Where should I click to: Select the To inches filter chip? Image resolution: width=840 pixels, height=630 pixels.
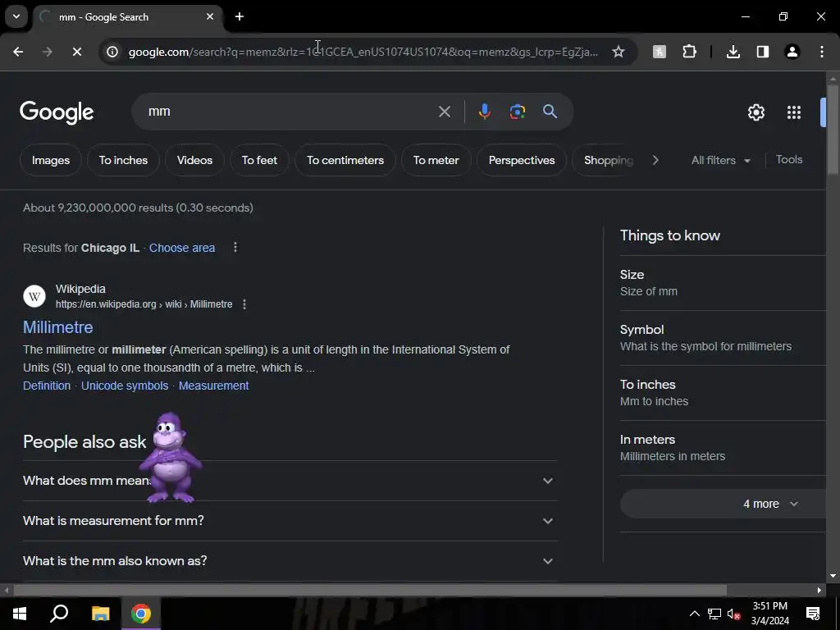point(123,160)
